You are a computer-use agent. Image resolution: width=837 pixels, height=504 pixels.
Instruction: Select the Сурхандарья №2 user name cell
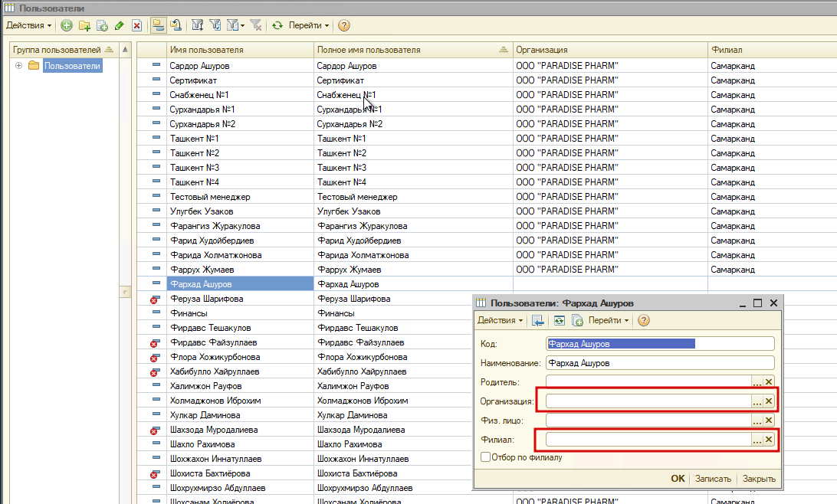240,124
